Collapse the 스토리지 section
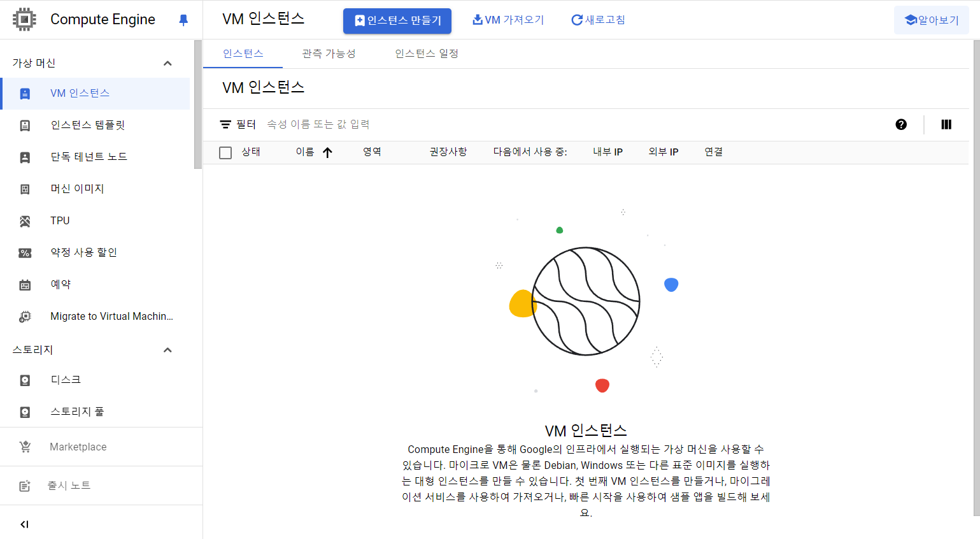Screen dimensions: 980x539 [x=167, y=350]
